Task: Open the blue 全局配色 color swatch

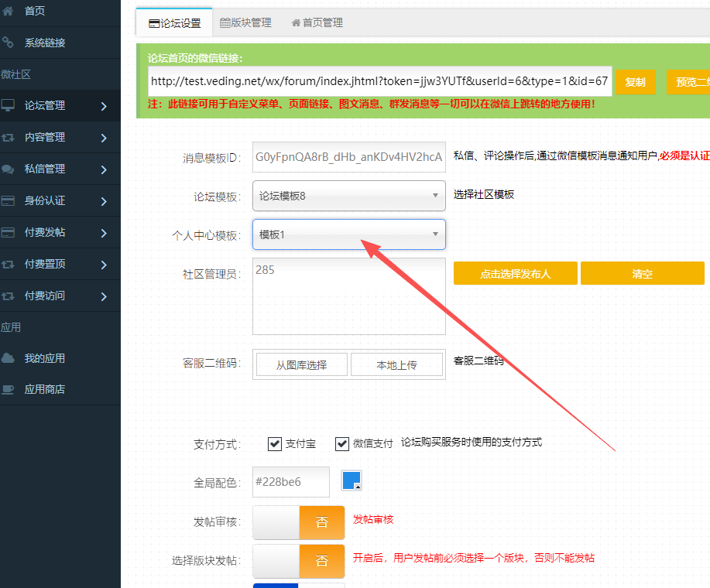Action: tap(352, 481)
